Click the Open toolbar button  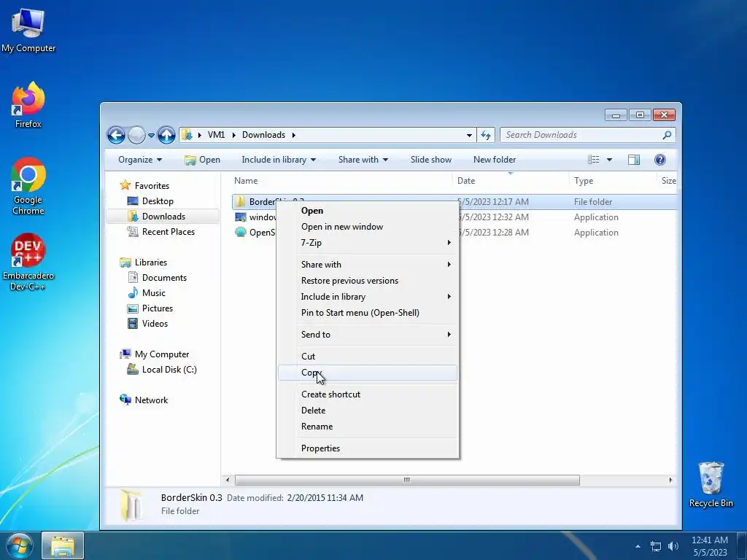(x=203, y=160)
